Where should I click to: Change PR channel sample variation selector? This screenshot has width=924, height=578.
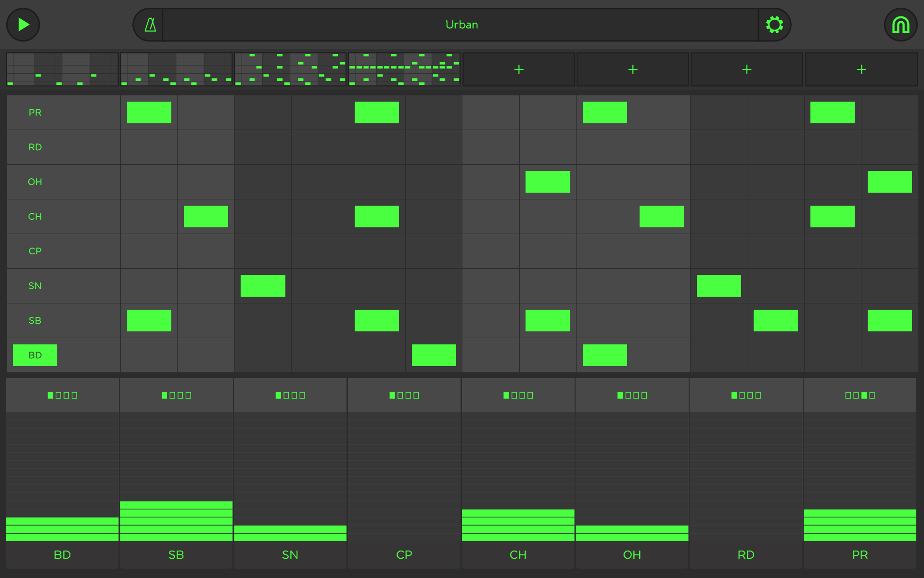click(x=860, y=395)
